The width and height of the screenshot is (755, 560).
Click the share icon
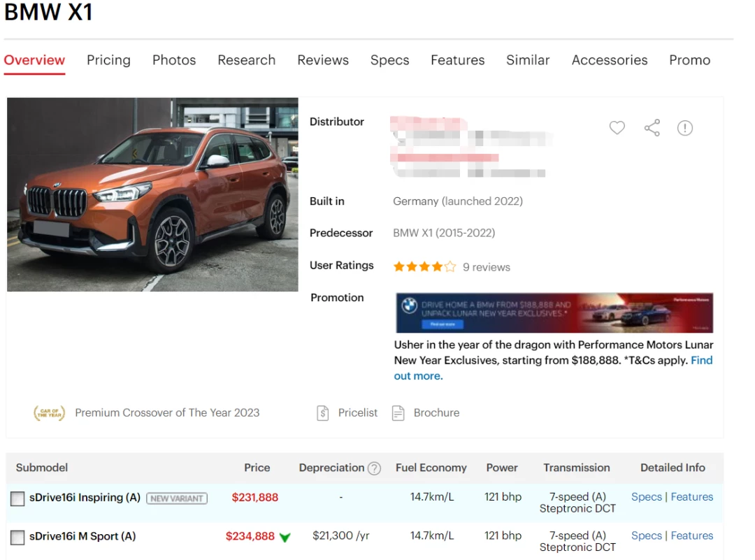click(x=652, y=128)
